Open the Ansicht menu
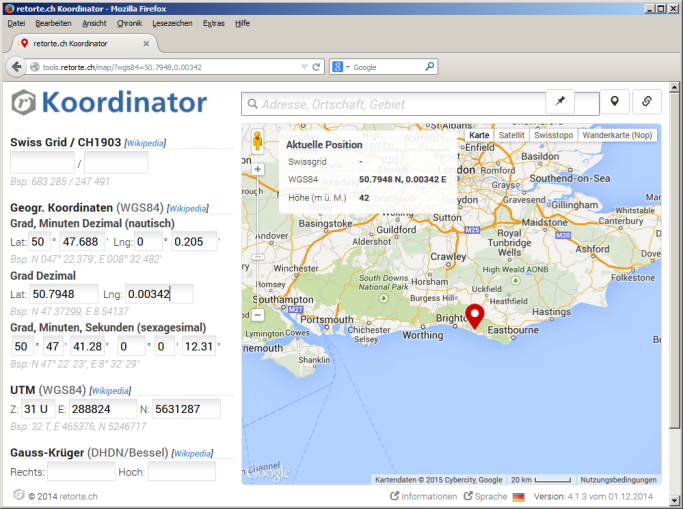683x509 pixels. pos(94,24)
